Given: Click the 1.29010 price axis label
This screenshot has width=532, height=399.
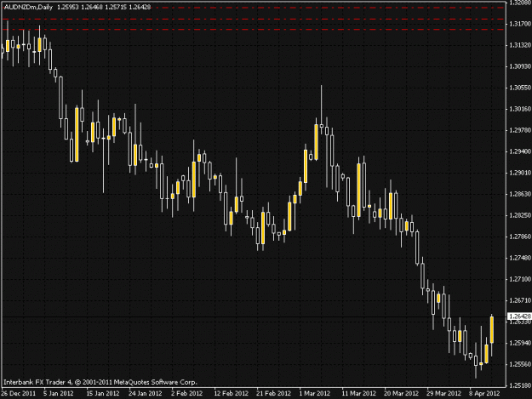Looking at the screenshot, I should (x=520, y=173).
